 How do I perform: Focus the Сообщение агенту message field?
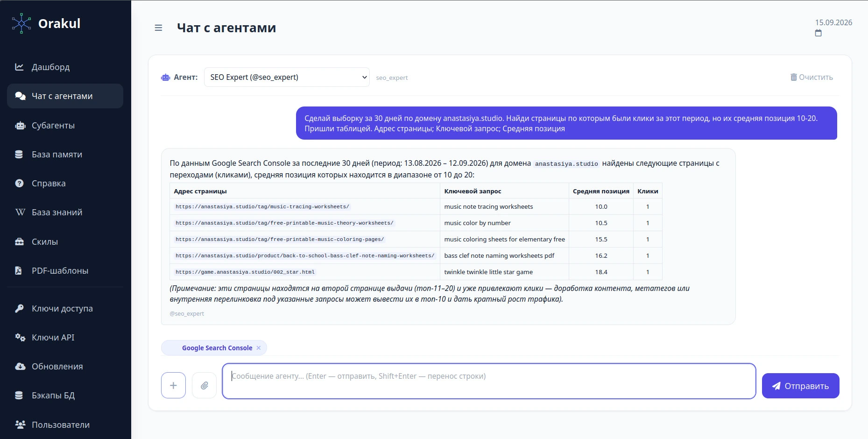tap(489, 381)
